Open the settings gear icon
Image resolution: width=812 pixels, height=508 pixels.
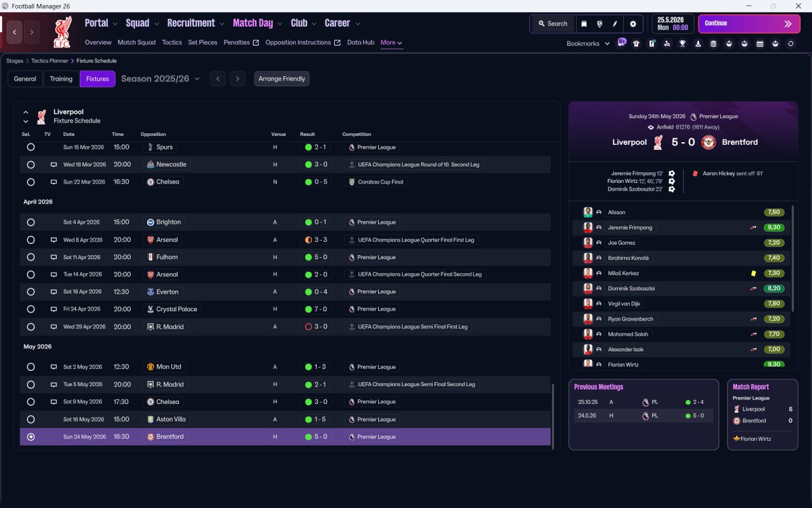pyautogui.click(x=632, y=23)
